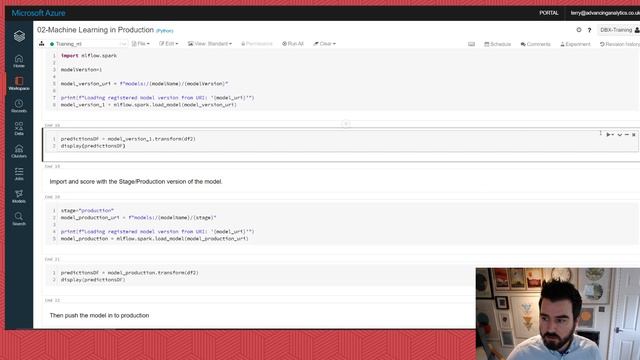Open Revision history
The height and width of the screenshot is (360, 640).
pyautogui.click(x=620, y=44)
